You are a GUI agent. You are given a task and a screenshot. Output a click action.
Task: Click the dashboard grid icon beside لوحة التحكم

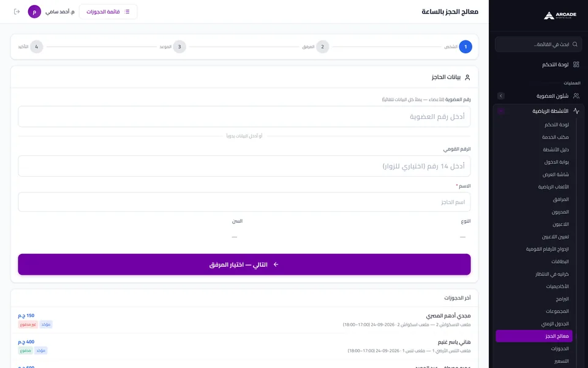point(576,64)
